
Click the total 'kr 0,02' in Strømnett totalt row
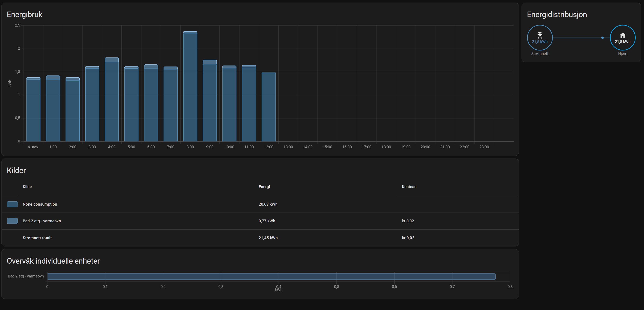tap(408, 238)
